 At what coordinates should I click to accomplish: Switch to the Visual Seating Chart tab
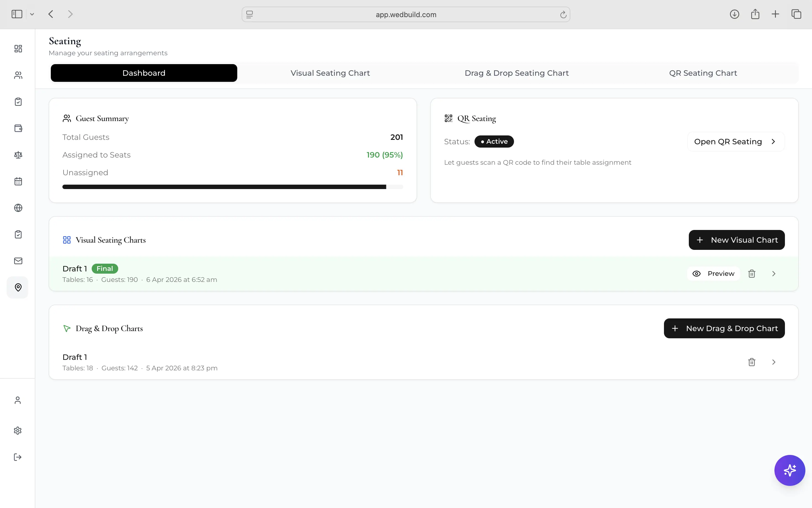330,73
